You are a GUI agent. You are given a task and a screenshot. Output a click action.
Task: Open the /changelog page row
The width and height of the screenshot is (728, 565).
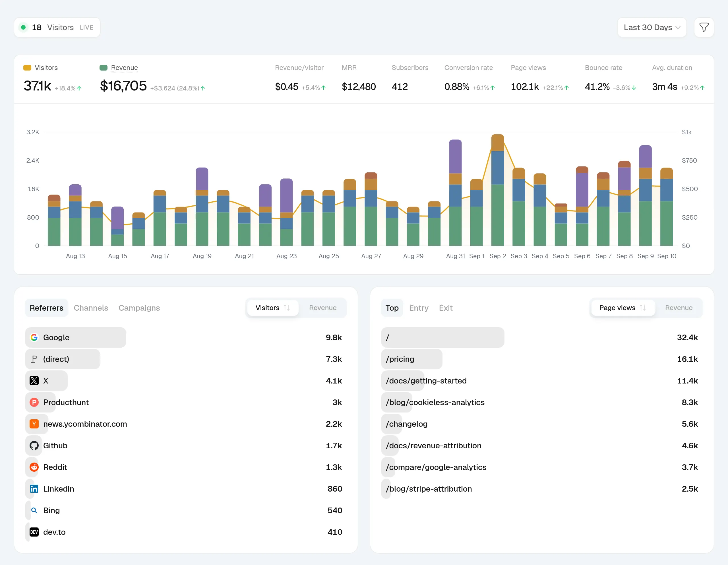[x=542, y=424]
